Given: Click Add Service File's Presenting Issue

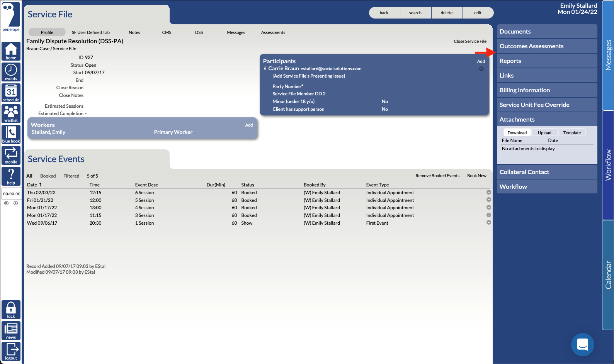Looking at the screenshot, I should pyautogui.click(x=309, y=76).
